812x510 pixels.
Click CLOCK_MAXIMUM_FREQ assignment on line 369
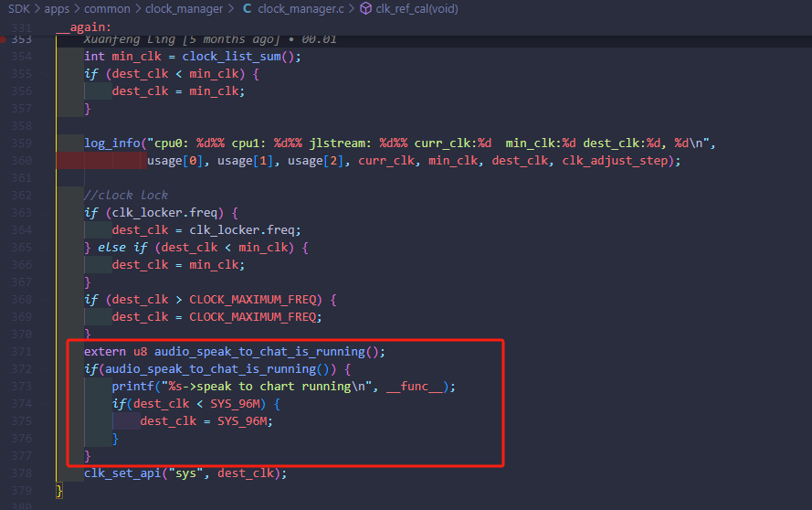253,317
